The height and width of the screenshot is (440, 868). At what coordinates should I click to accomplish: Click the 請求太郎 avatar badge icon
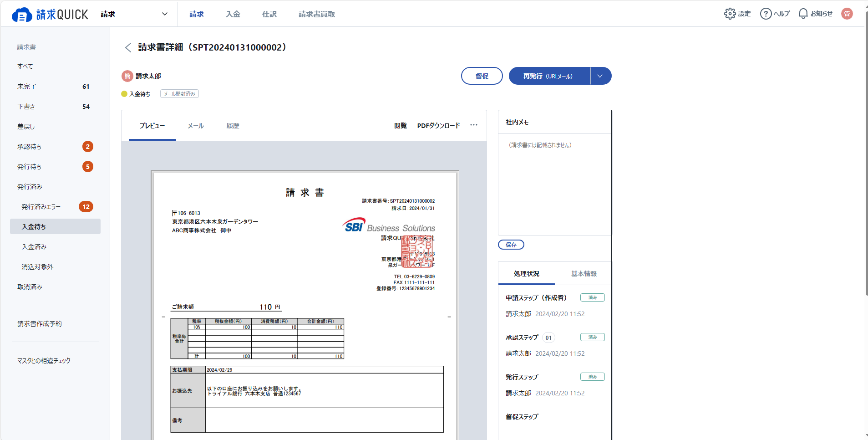coord(127,76)
